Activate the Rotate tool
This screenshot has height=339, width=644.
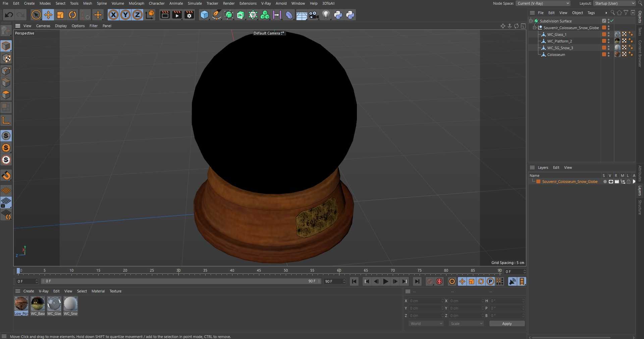tap(72, 15)
